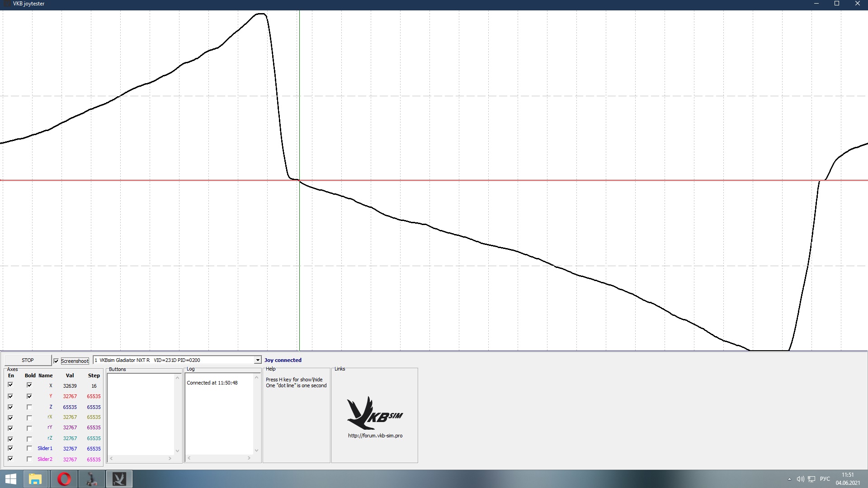Click the down arrow of the Buttons list scrollbar

(177, 450)
